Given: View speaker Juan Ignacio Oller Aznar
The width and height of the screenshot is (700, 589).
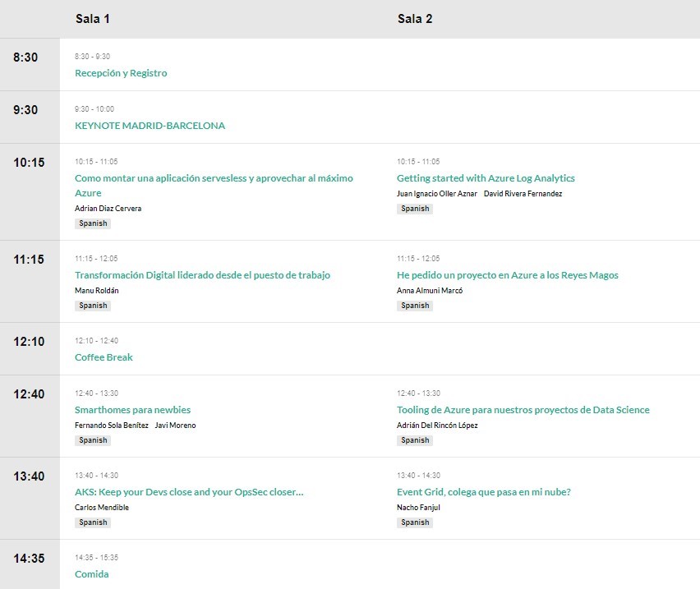Looking at the screenshot, I should pos(436,194).
